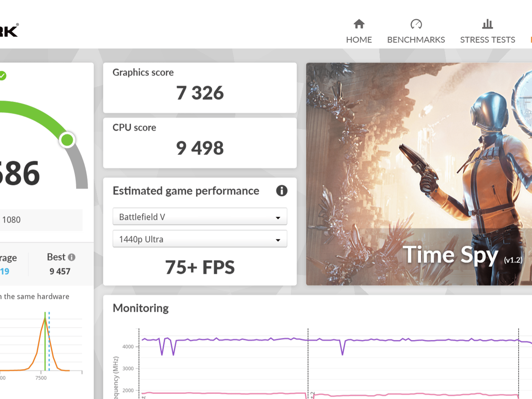The height and width of the screenshot is (399, 532).
Task: Click the Benchmarks speedometer icon
Action: coord(416,24)
